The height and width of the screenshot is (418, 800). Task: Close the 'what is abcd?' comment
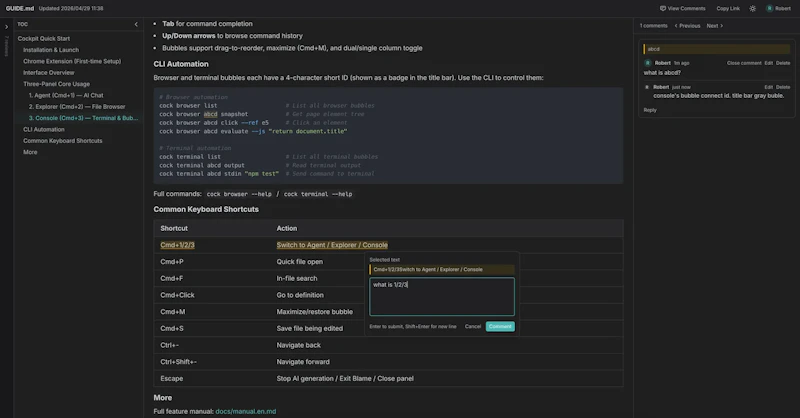(x=744, y=63)
